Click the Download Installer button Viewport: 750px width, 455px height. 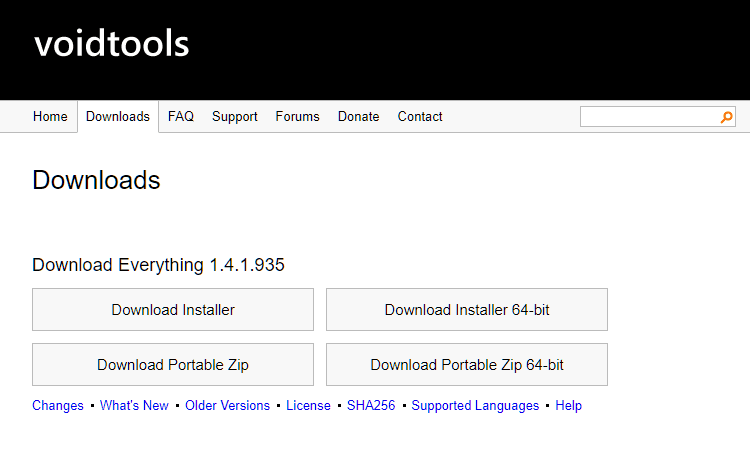point(173,310)
